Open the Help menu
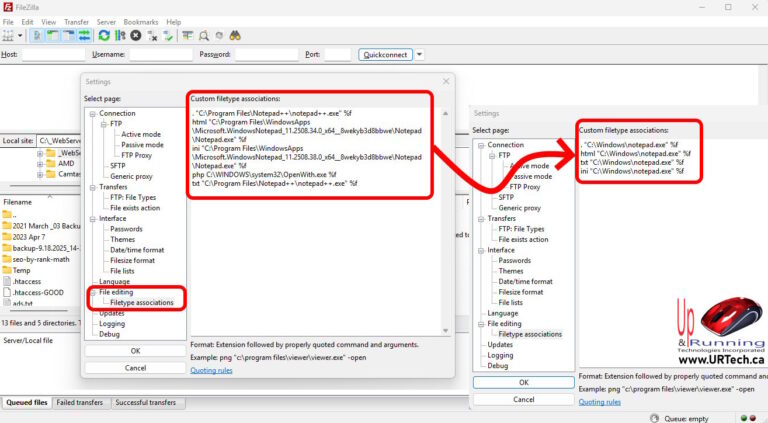Image resolution: width=768 pixels, height=423 pixels. [x=173, y=22]
